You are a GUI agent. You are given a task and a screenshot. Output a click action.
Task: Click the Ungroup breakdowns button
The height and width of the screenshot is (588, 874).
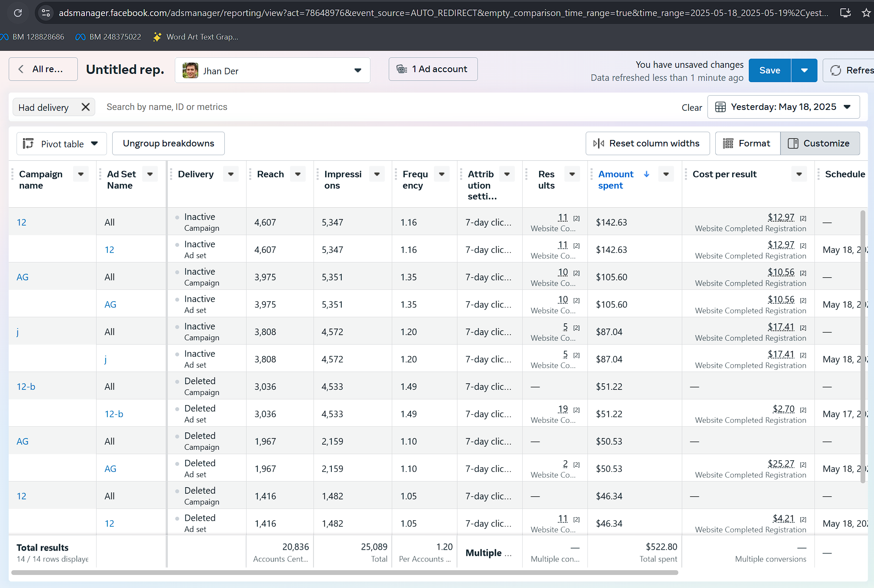pyautogui.click(x=168, y=143)
